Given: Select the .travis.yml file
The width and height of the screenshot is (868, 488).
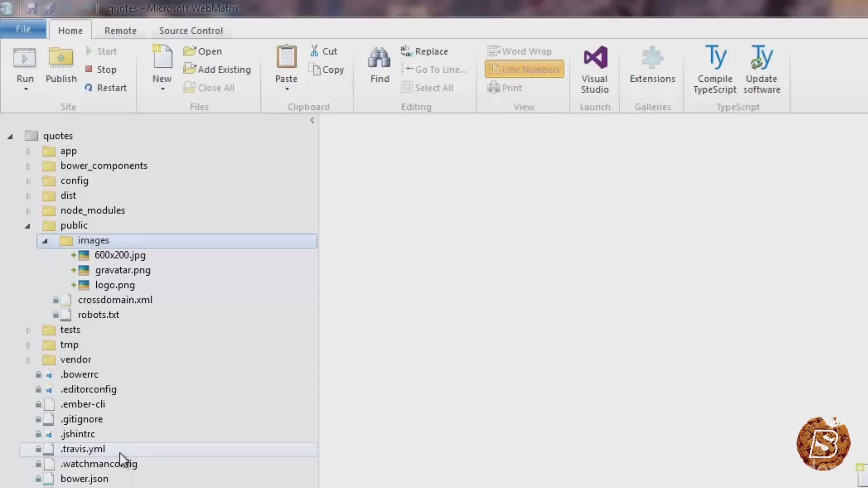Looking at the screenshot, I should coord(168,449).
